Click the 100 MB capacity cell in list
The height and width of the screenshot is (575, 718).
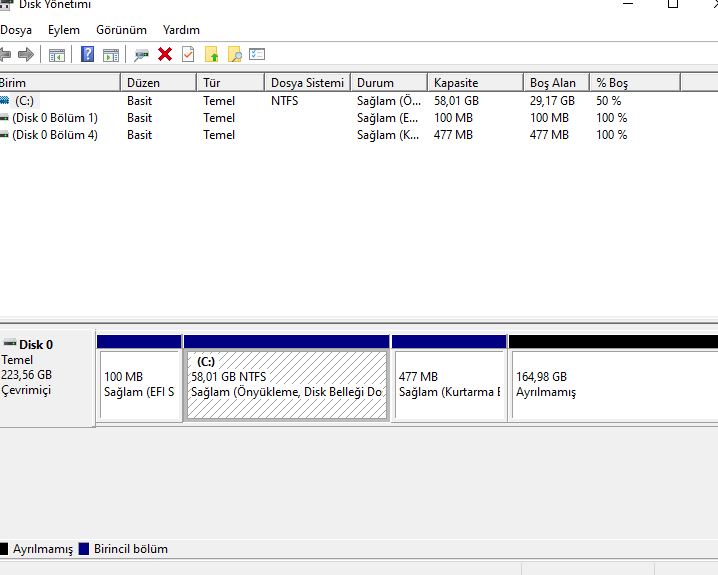click(x=453, y=118)
